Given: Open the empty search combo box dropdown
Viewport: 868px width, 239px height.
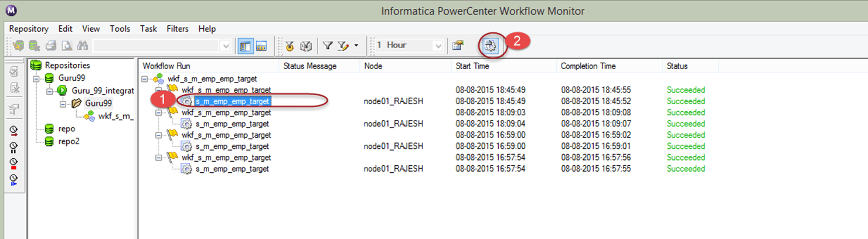Looking at the screenshot, I should pos(226,46).
